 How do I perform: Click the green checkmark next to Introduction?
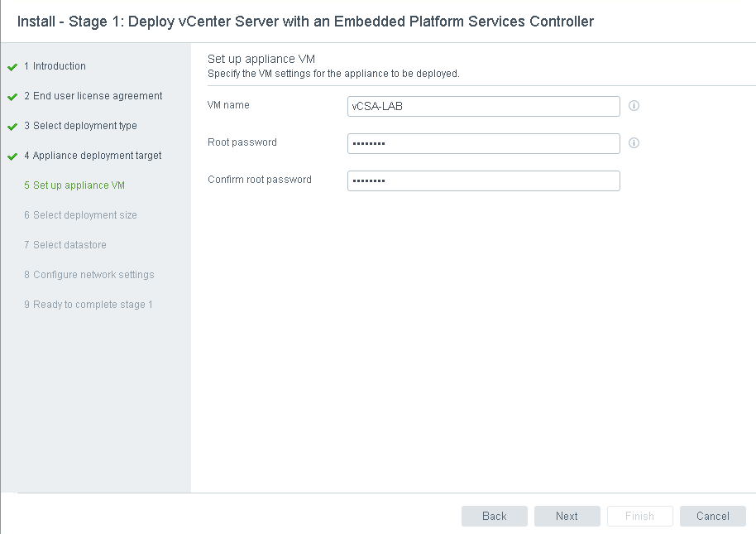pos(12,67)
